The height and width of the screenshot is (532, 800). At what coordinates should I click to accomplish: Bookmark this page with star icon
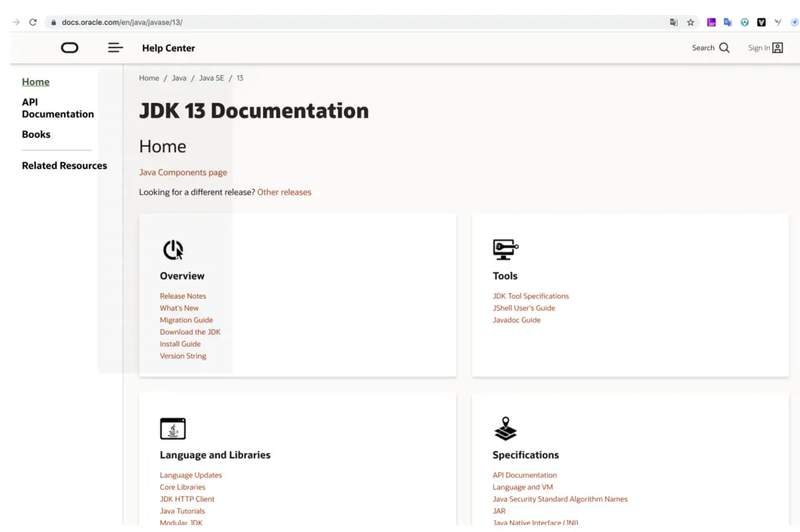point(691,22)
